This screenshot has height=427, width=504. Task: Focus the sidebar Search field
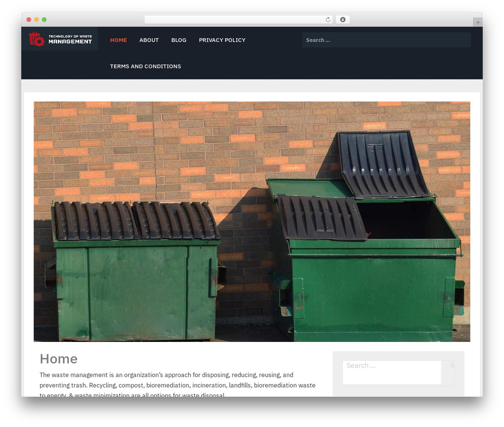(392, 372)
